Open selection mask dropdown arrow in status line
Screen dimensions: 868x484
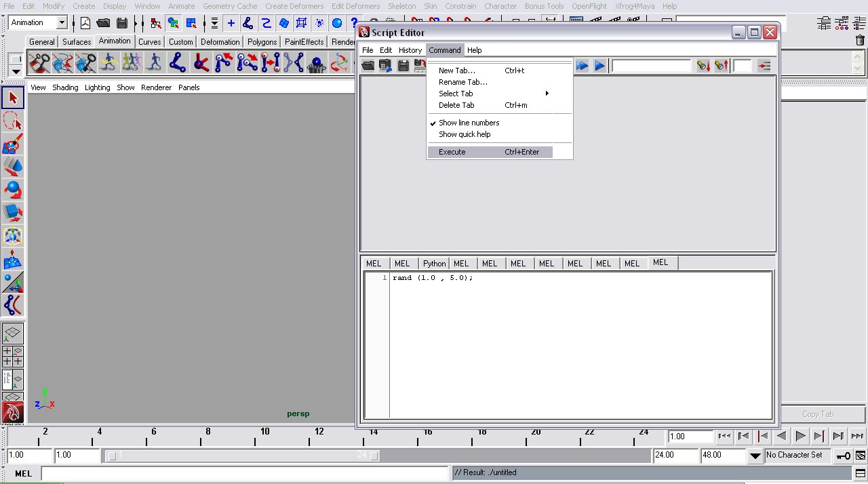(214, 23)
